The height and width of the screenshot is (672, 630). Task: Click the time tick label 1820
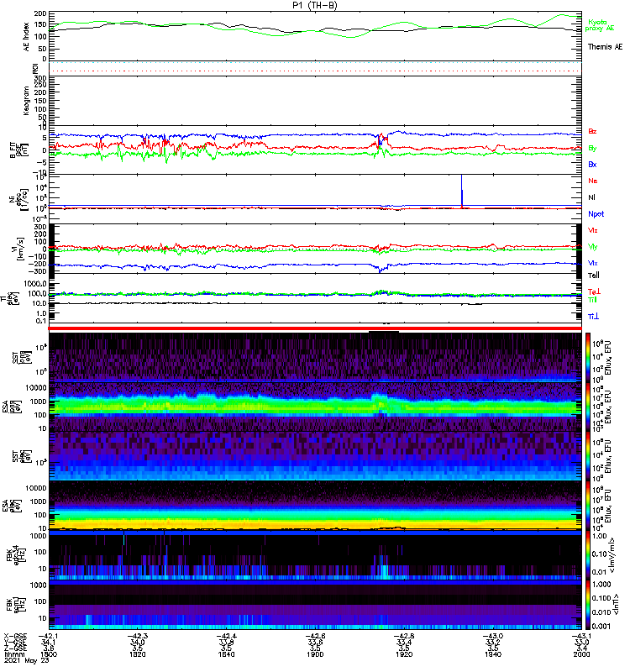[x=138, y=654]
